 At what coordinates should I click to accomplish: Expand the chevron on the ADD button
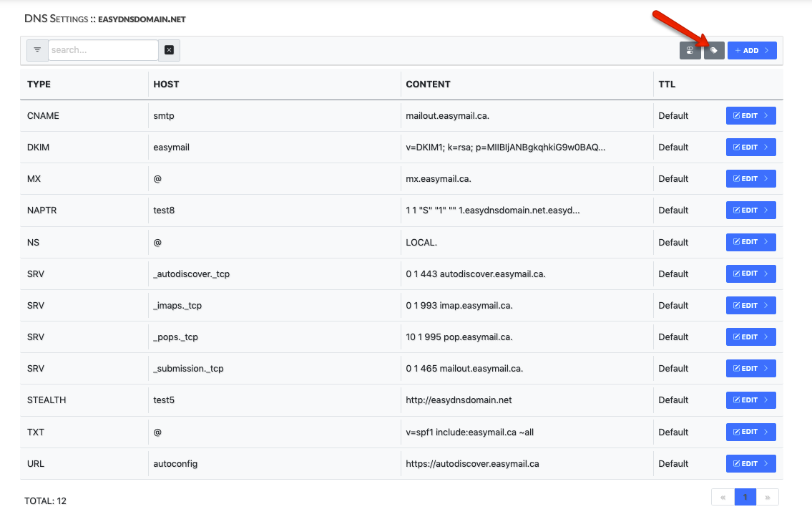click(x=768, y=50)
